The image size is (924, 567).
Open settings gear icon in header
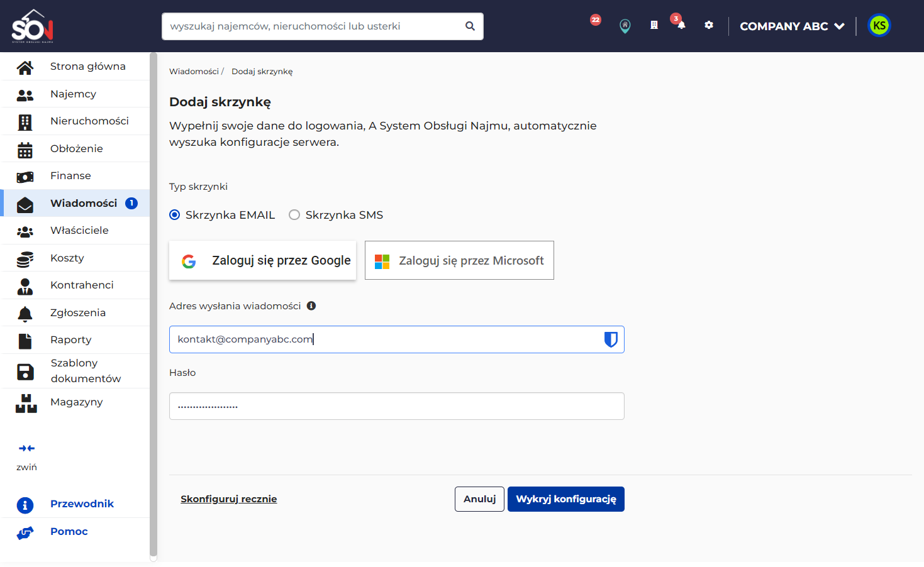click(709, 25)
